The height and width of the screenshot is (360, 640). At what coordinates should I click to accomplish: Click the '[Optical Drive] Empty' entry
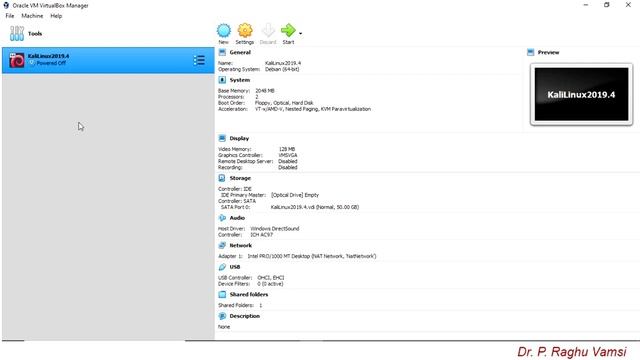(x=295, y=195)
